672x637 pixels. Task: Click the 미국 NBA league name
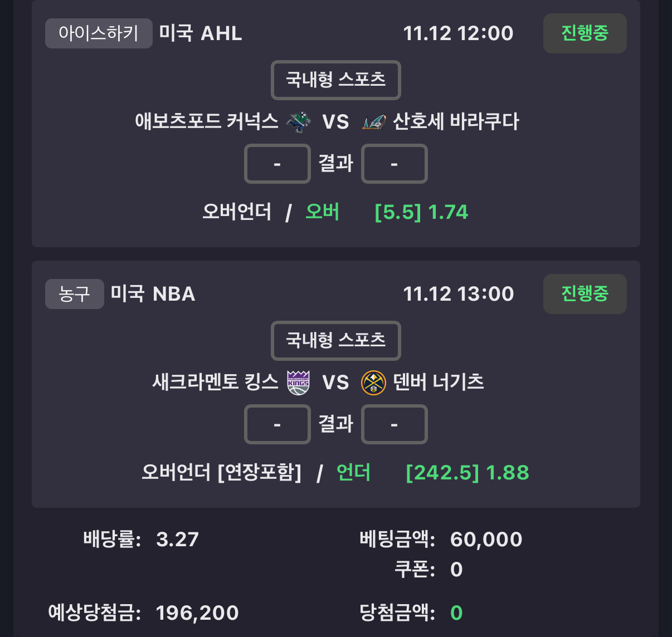tap(153, 294)
